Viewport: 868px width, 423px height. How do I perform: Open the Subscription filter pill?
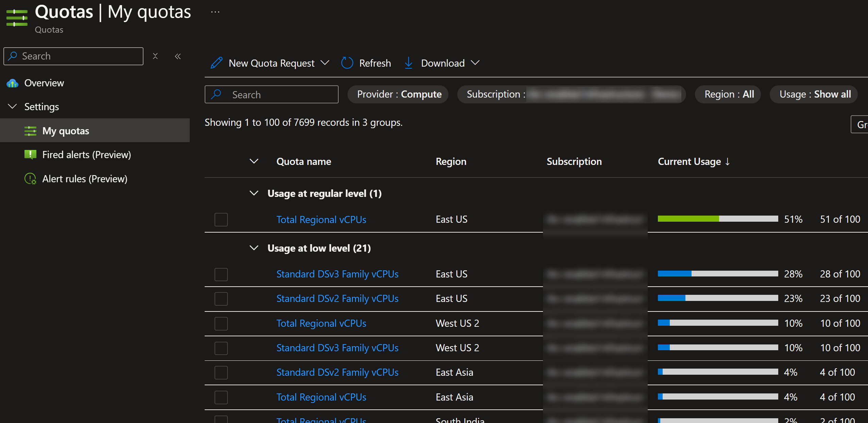coord(572,94)
